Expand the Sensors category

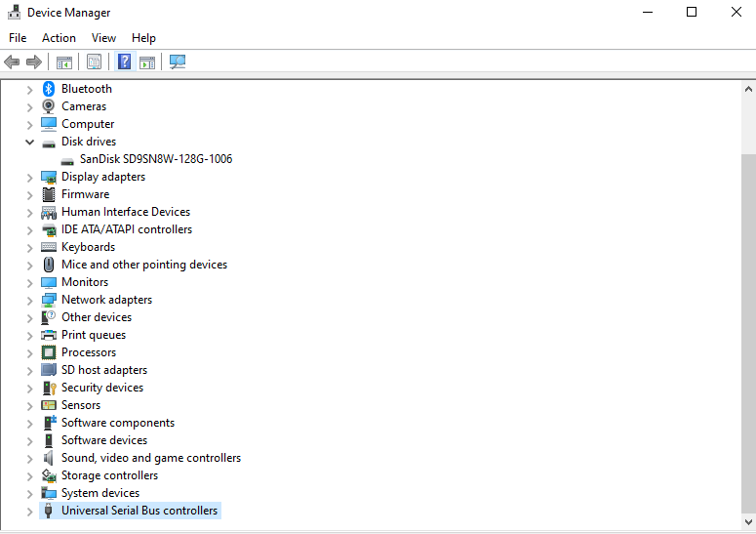[30, 406]
